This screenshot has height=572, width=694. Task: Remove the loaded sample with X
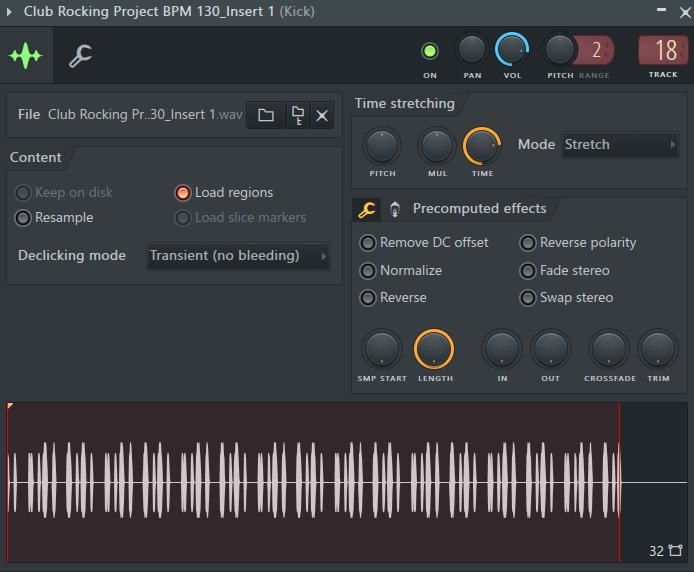point(322,116)
